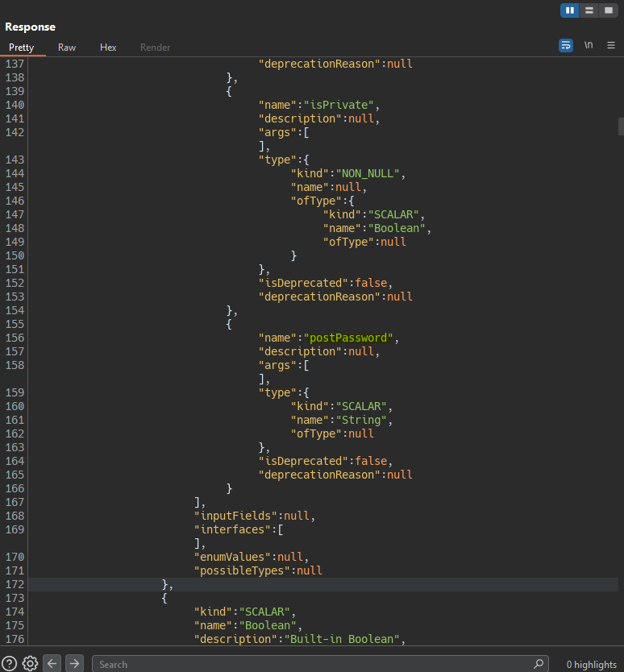Click the 0 highlights label

click(x=591, y=664)
